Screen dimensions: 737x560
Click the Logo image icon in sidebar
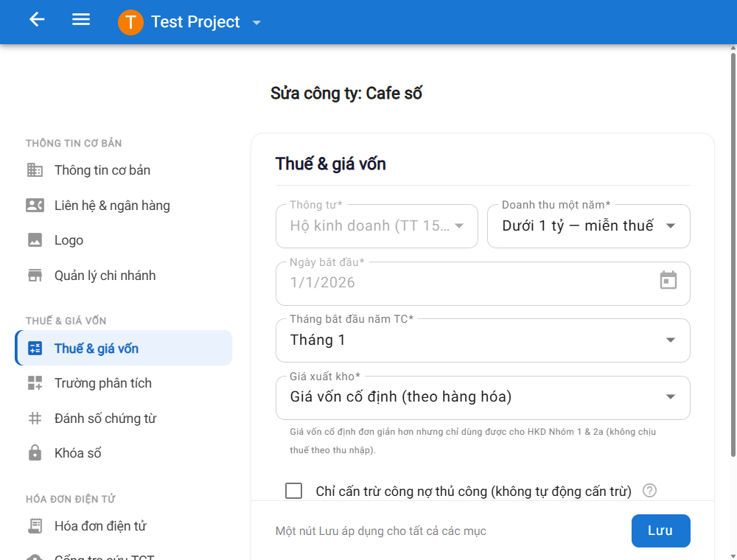(35, 240)
